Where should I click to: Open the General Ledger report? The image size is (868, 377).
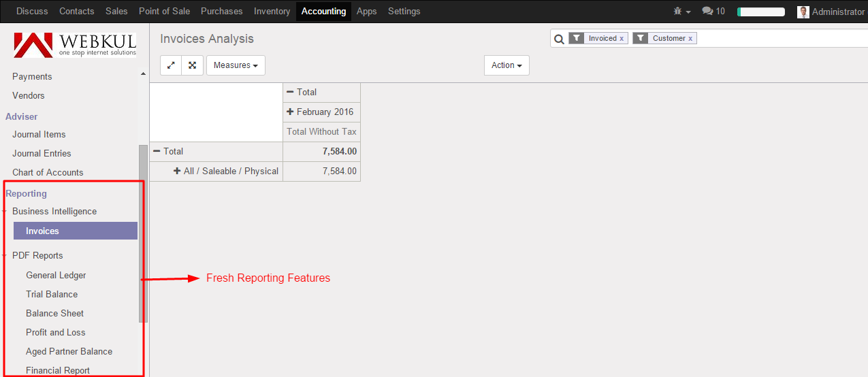coord(56,276)
